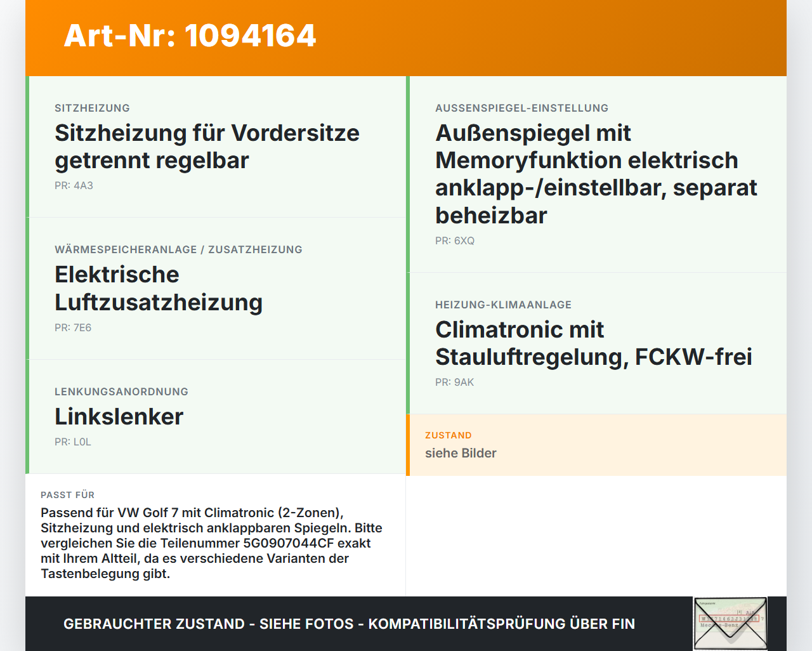
Task: Click the 'AUSSENSPIEGEL-EINSTELLUNG' category label
Action: point(521,108)
